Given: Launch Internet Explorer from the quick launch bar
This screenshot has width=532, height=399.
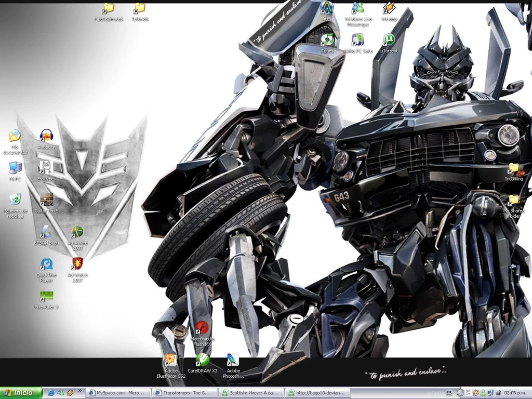Looking at the screenshot, I should [x=51, y=393].
